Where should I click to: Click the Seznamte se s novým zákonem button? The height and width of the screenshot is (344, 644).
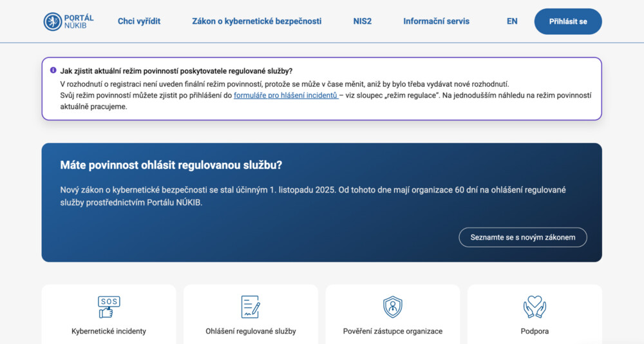tap(522, 237)
